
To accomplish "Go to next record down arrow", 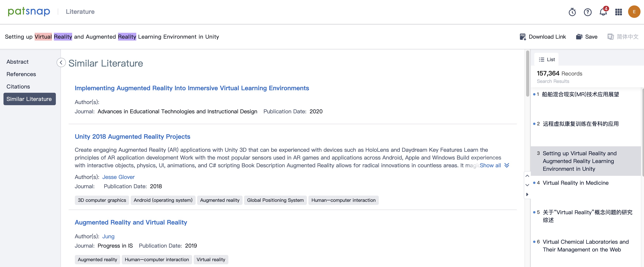I will coord(527,185).
